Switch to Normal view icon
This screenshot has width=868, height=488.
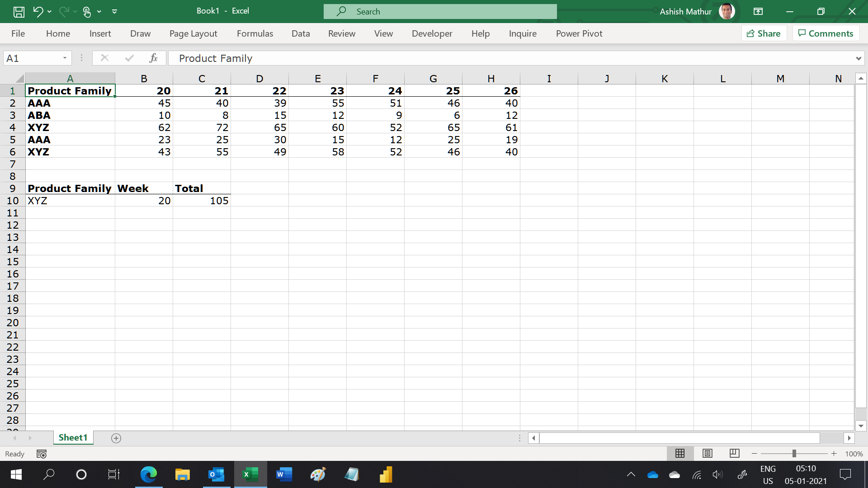[680, 453]
